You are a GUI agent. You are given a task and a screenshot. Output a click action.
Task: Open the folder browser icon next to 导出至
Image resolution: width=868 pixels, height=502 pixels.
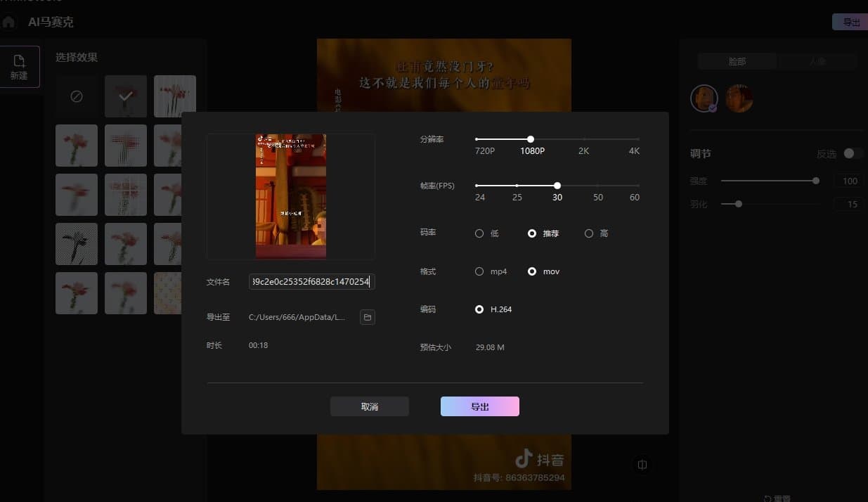click(367, 317)
